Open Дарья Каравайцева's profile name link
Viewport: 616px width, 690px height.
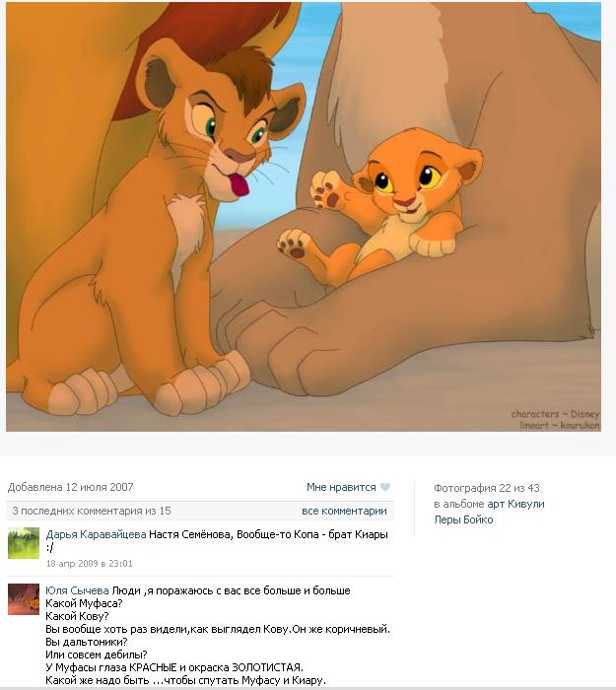[96, 534]
